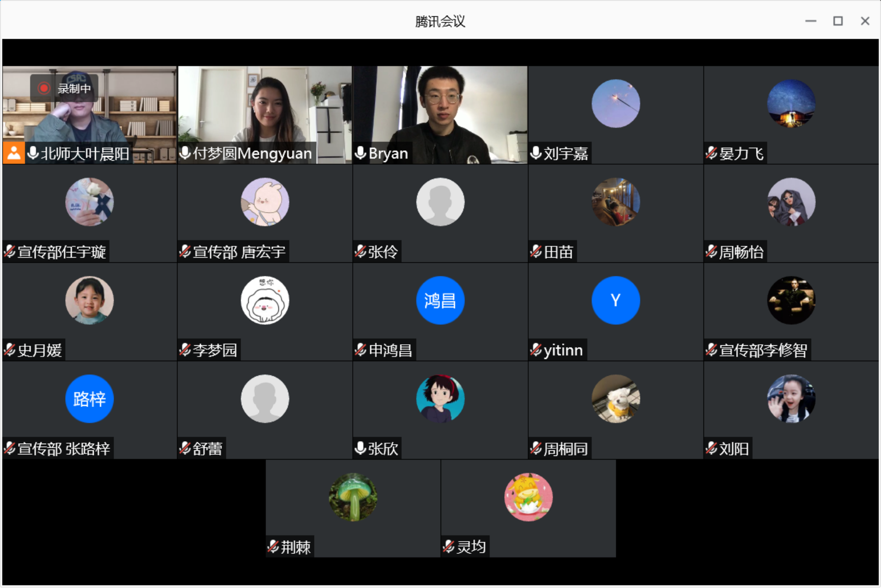Click the muted mic icon beside yitinn
The height and width of the screenshot is (588, 881).
(536, 350)
